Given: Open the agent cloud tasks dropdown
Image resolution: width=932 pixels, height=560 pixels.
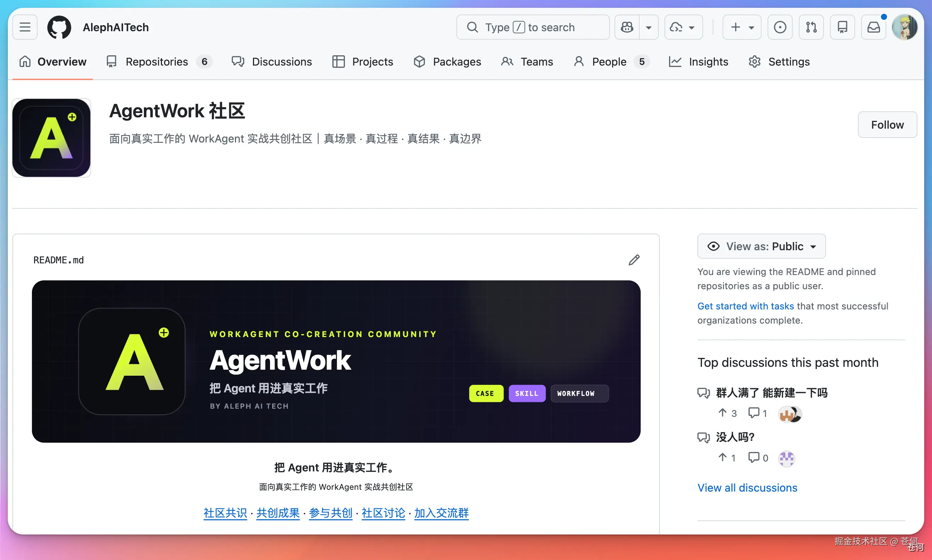Looking at the screenshot, I should click(x=683, y=27).
